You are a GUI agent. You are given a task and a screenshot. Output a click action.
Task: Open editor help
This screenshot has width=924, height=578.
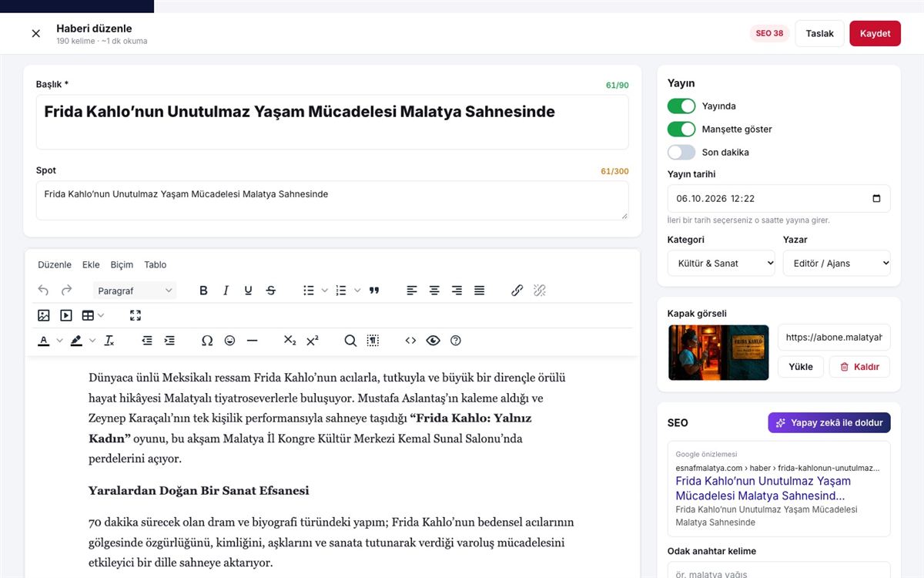point(455,341)
